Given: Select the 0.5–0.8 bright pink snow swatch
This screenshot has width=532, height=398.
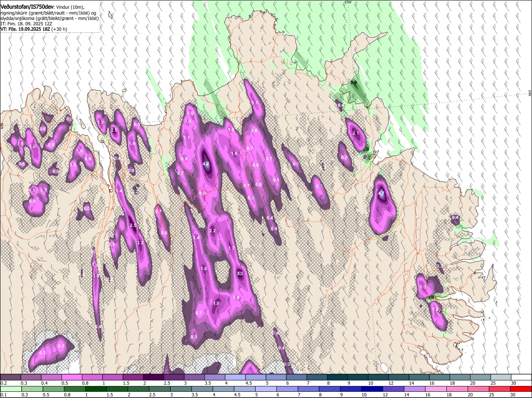Looking at the screenshot, I should 71,377.
